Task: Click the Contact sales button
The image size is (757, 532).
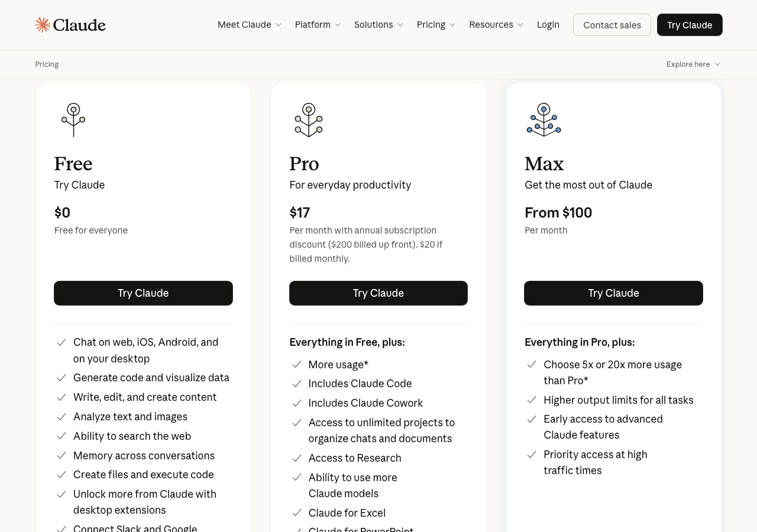Action: click(x=612, y=25)
